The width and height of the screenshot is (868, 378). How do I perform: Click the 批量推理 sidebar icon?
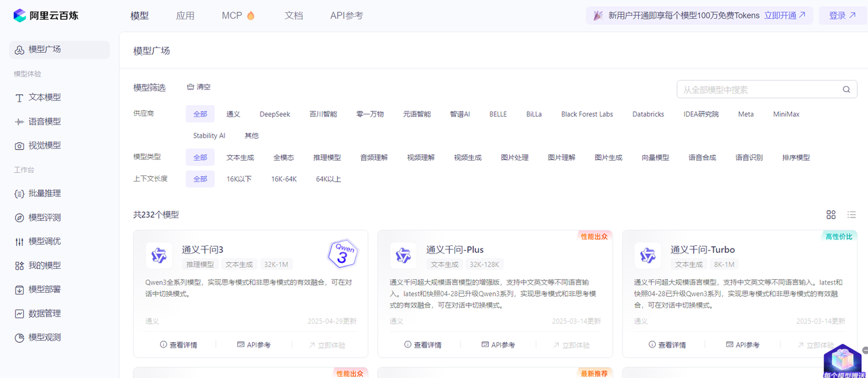coord(20,194)
